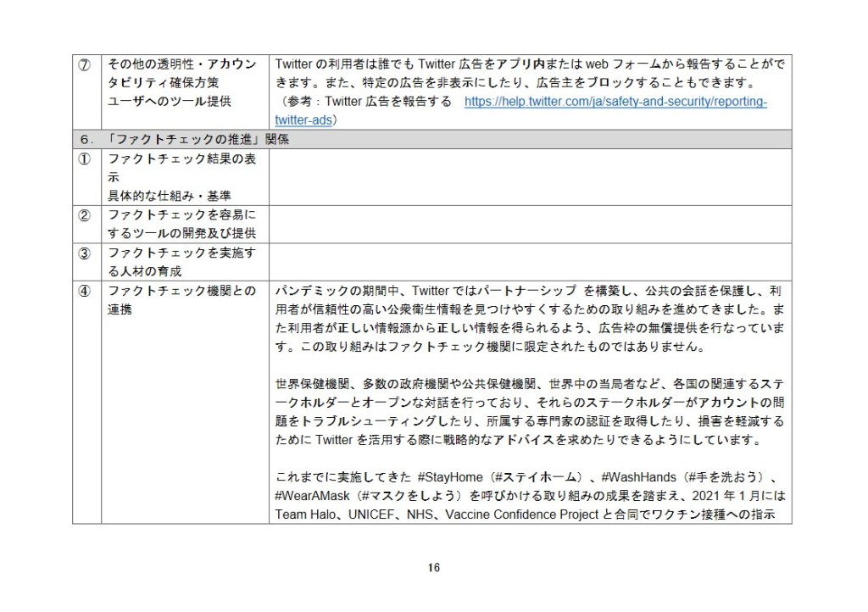Screen dimensions: 868x612
Task: Click the 'ユーザへのツール提供' label text
Action: pyautogui.click(x=162, y=103)
